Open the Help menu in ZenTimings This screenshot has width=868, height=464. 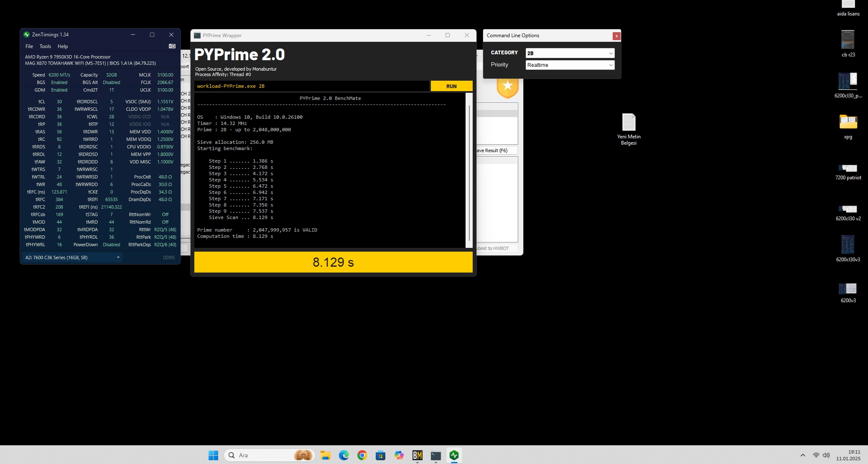pyautogui.click(x=63, y=46)
